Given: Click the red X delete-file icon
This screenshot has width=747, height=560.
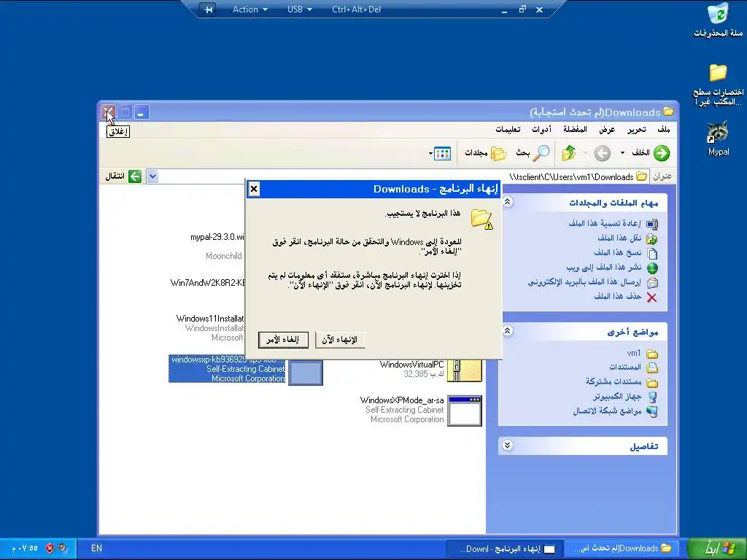Looking at the screenshot, I should [651, 297].
